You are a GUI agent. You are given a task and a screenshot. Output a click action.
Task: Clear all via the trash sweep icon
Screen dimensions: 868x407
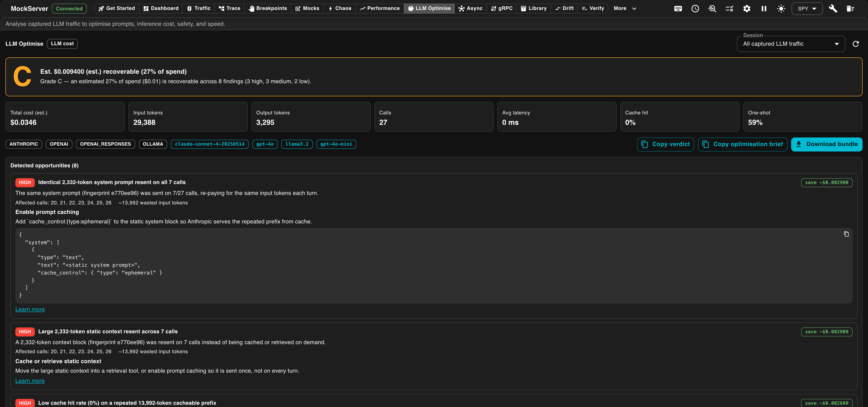[x=850, y=8]
